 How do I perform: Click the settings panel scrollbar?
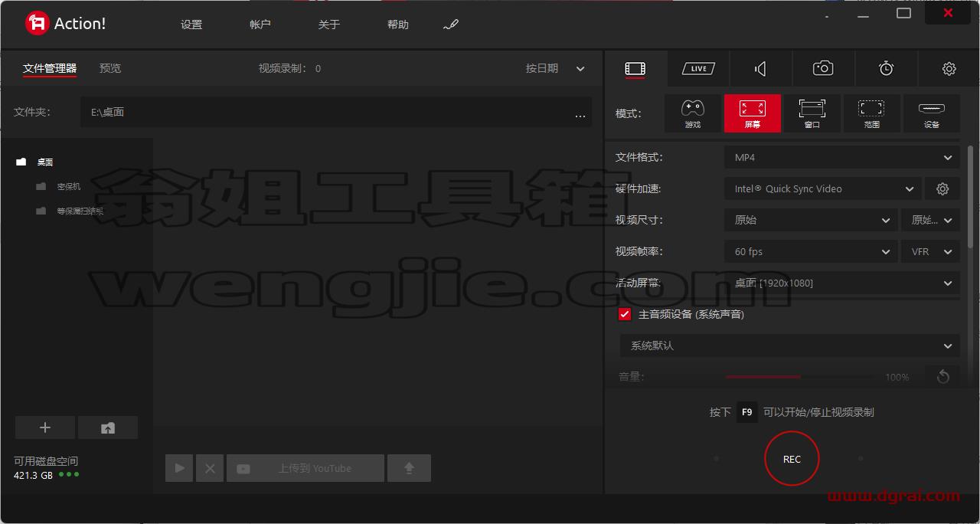pyautogui.click(x=971, y=196)
